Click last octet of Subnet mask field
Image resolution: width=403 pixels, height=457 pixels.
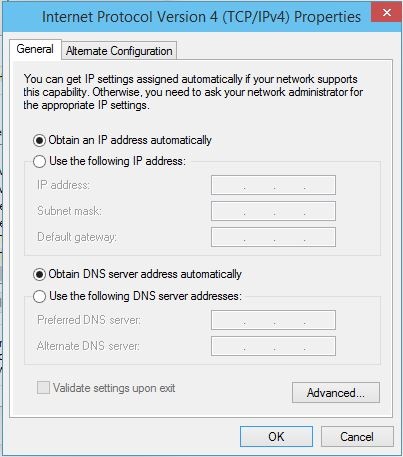pyautogui.click(x=319, y=211)
